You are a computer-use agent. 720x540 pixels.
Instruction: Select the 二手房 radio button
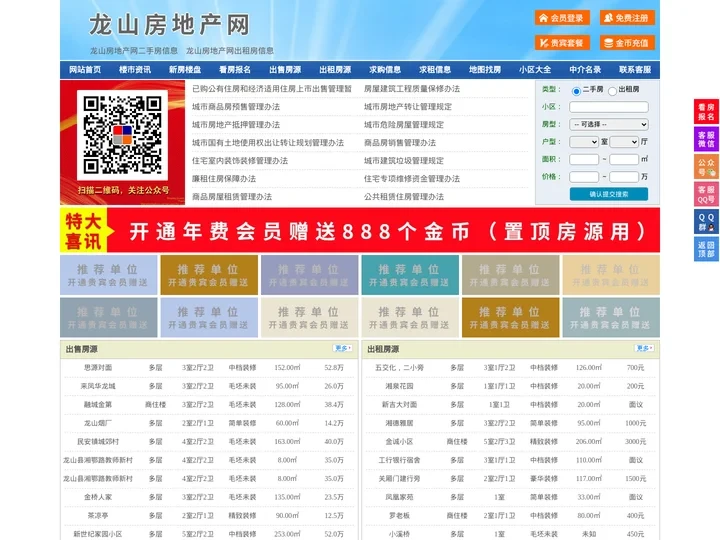576,91
